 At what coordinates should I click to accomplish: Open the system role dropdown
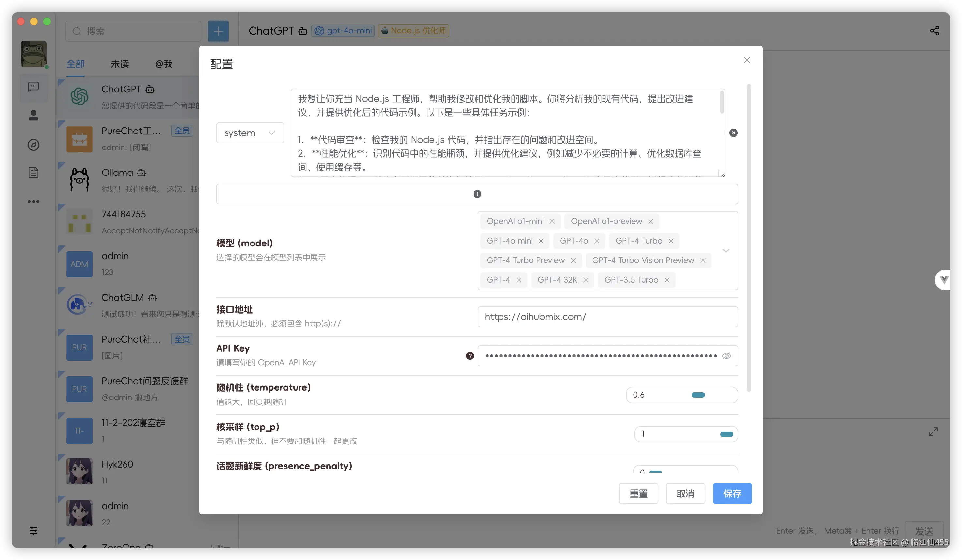pyautogui.click(x=250, y=133)
